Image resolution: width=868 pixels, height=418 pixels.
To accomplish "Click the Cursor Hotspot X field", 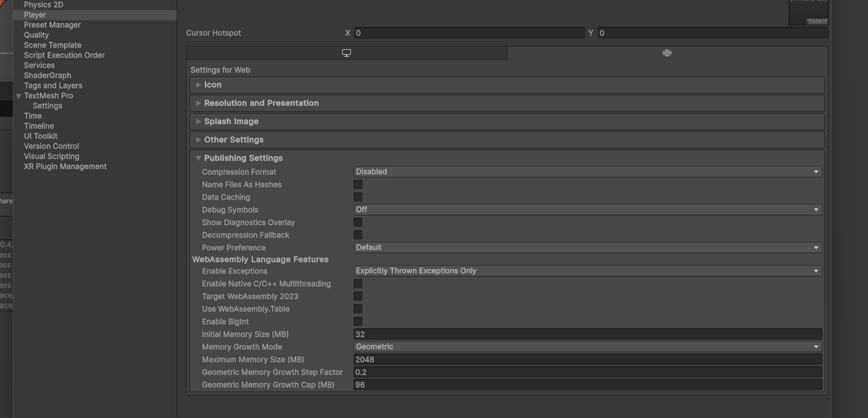I will 469,33.
